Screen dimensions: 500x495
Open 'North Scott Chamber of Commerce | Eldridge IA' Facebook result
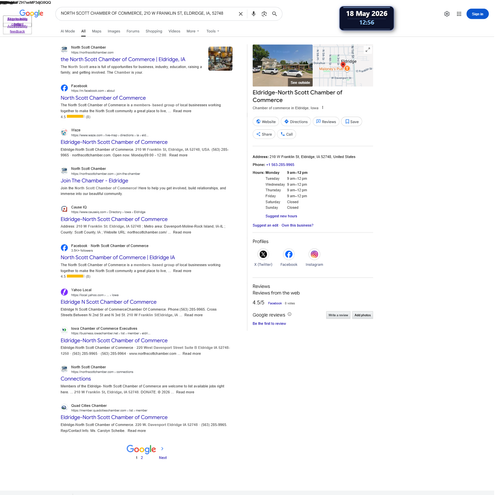point(118,258)
